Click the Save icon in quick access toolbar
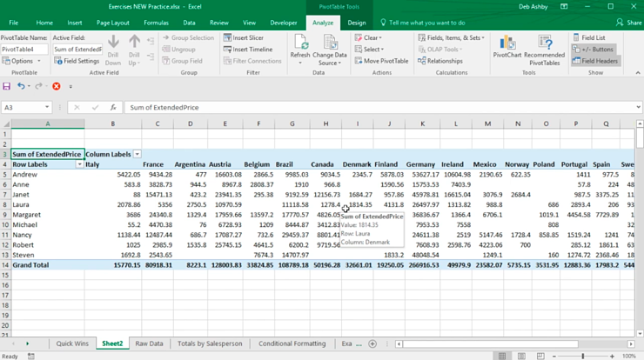The image size is (644, 360). click(x=6, y=86)
